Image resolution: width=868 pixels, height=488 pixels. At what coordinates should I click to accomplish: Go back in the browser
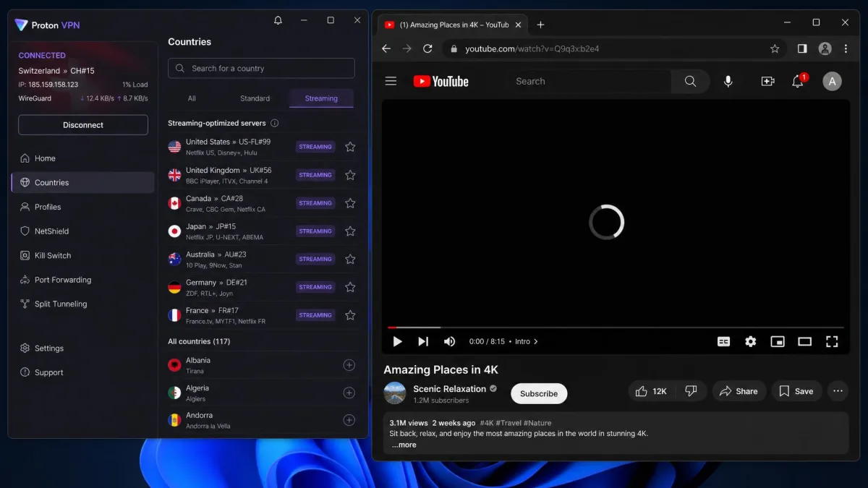coord(386,48)
